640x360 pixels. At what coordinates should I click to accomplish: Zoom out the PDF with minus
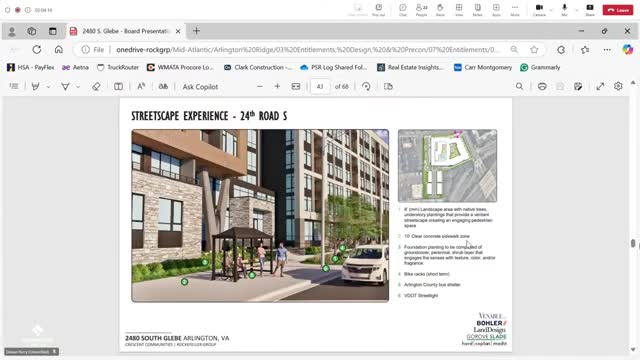(x=260, y=86)
